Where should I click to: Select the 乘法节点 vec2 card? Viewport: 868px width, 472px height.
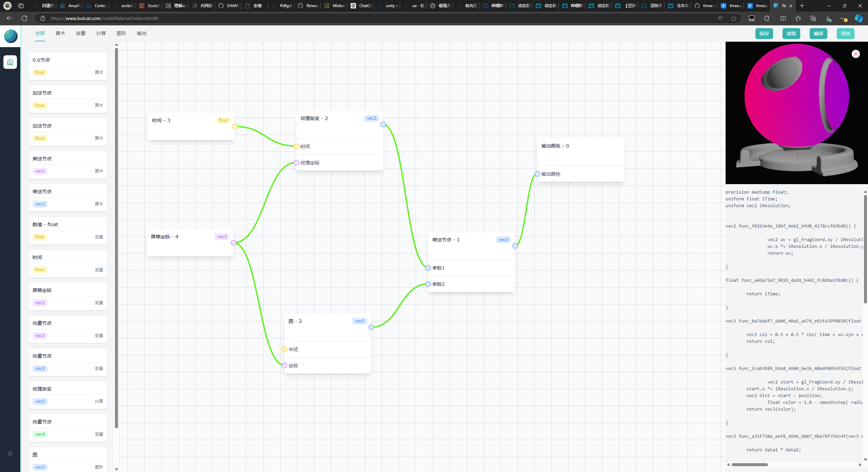(x=68, y=165)
